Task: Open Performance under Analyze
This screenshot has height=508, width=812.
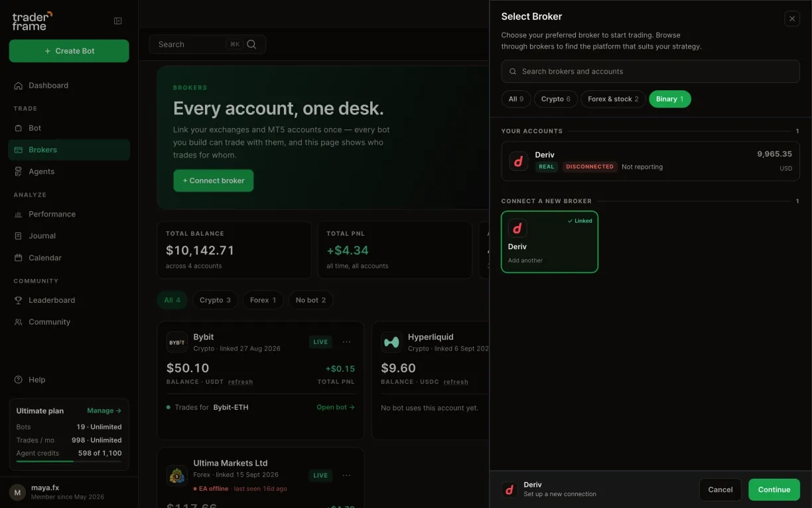Action: click(x=69, y=214)
